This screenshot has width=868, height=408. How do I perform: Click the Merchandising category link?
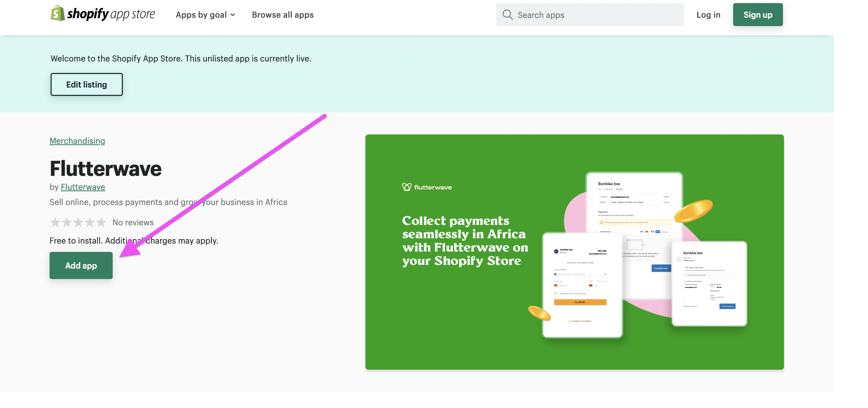[x=77, y=141]
